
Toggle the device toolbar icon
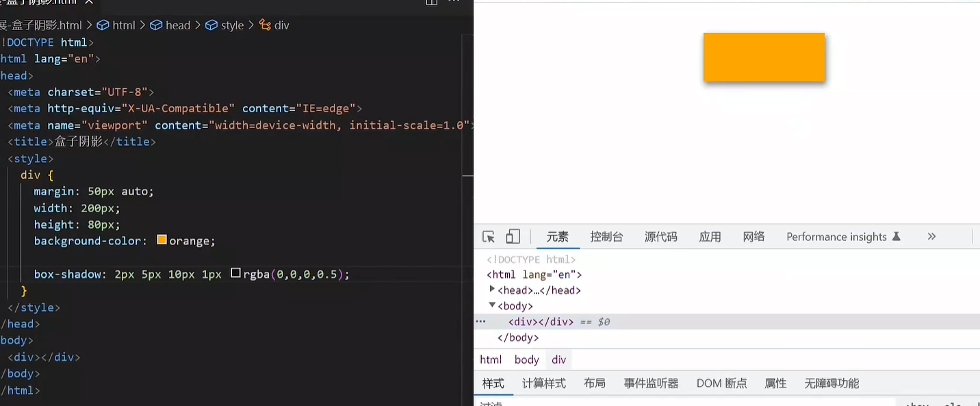[513, 237]
